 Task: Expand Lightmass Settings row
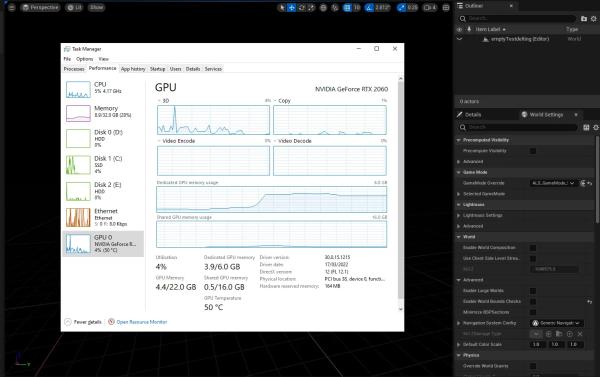click(458, 215)
